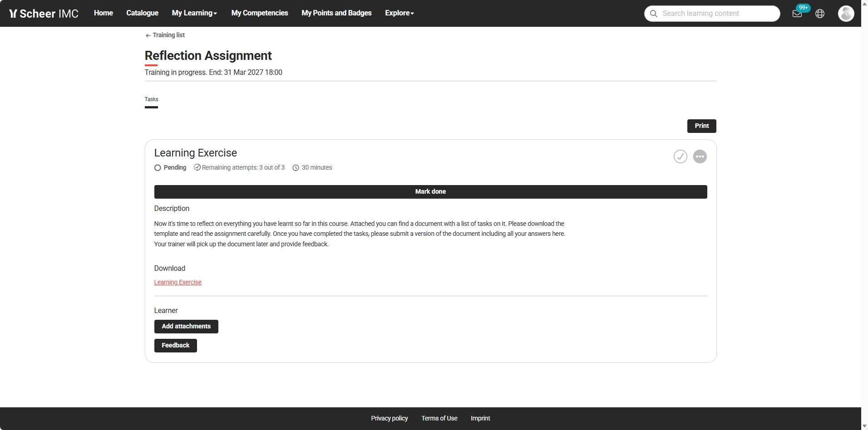Download the Learning Exercise link
Screen dimensions: 868x430
(178, 282)
